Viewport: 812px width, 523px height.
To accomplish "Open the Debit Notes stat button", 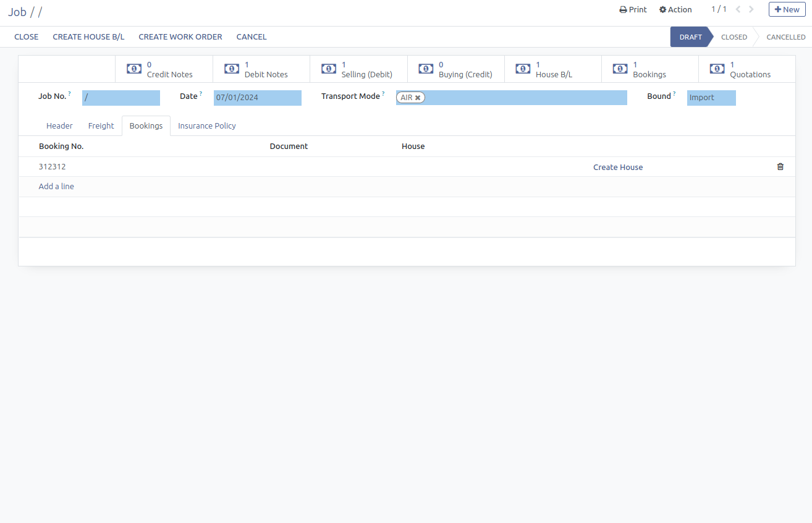I will 261,69.
